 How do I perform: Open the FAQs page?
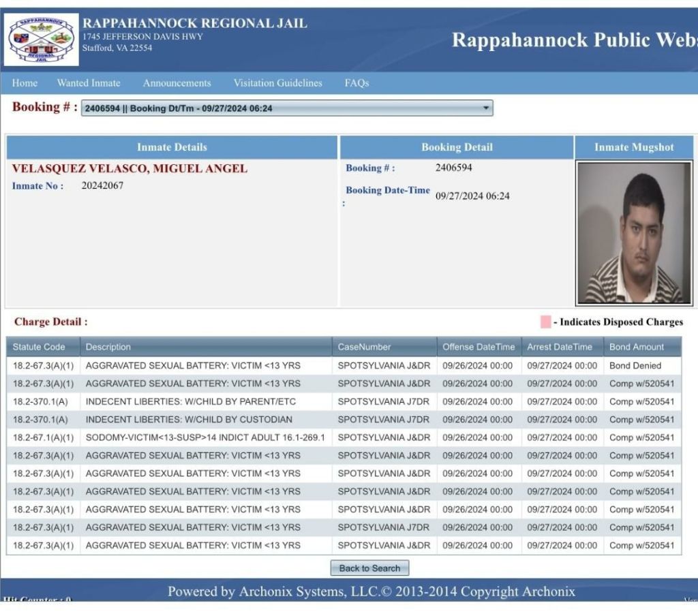point(356,83)
